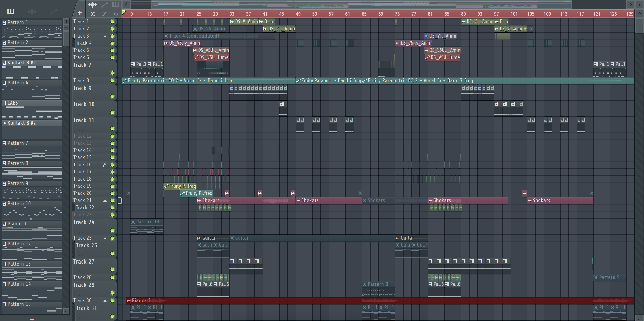Toggle mute LED on Track 12
The width and height of the screenshot is (644, 321).
(112, 136)
